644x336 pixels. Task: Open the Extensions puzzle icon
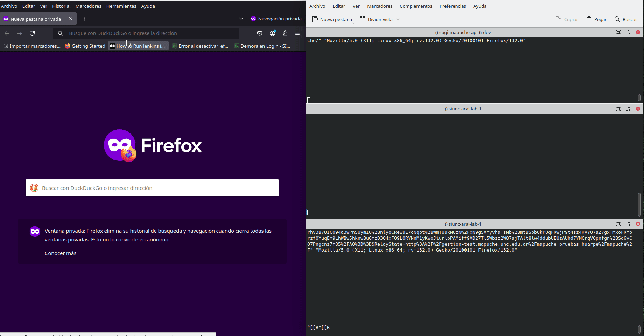click(285, 33)
